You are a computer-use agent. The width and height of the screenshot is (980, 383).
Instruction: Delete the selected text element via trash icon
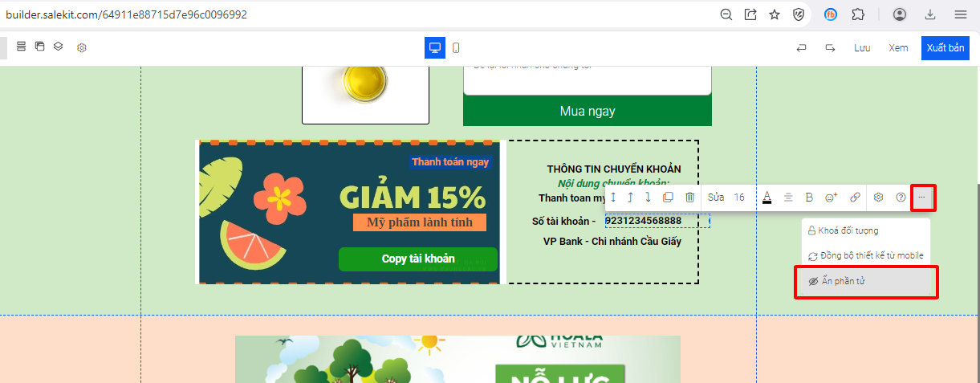(689, 197)
